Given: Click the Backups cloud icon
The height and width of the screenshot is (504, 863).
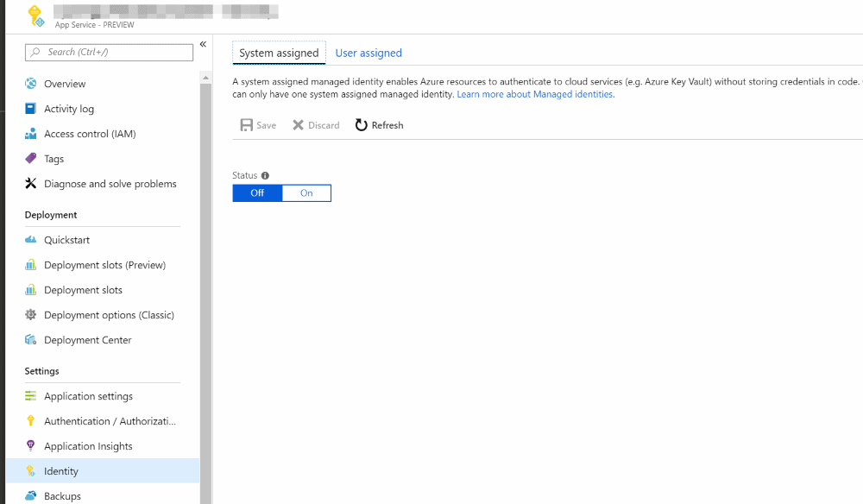Looking at the screenshot, I should point(31,495).
